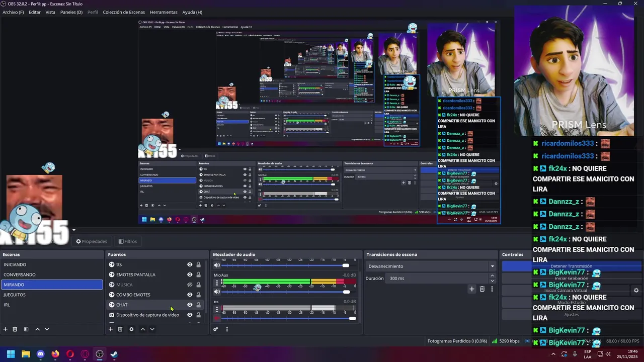Image resolution: width=644 pixels, height=362 pixels.
Task: Open audio mixer three-dot menu
Action: (227, 329)
